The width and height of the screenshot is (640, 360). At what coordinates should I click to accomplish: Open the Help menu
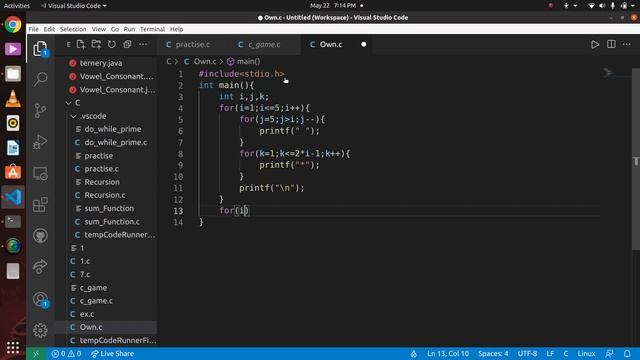click(176, 29)
